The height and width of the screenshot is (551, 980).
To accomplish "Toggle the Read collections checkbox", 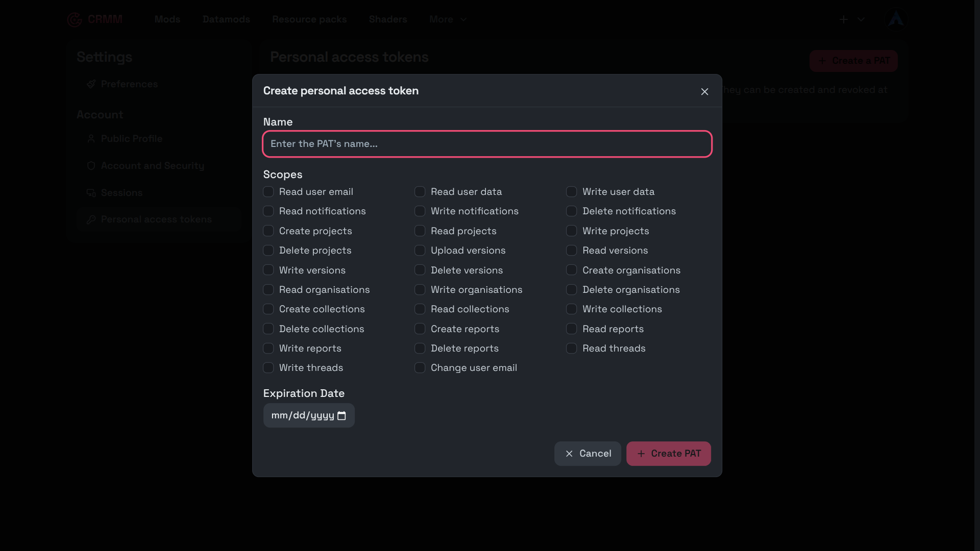I will 420,309.
